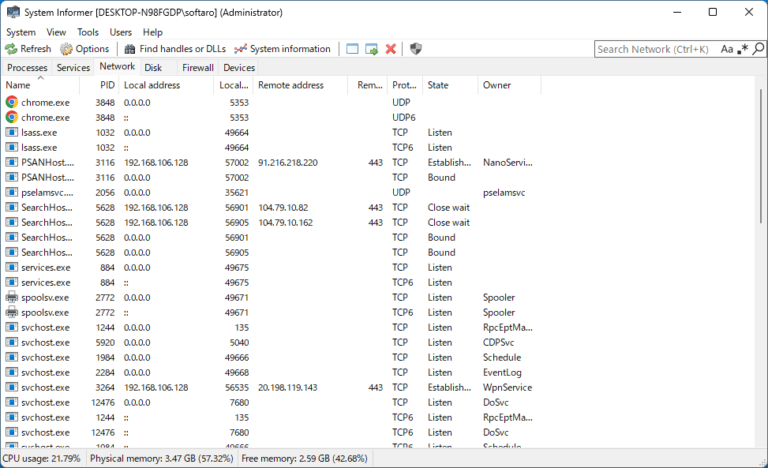Click the shield icon in toolbar

click(x=415, y=49)
